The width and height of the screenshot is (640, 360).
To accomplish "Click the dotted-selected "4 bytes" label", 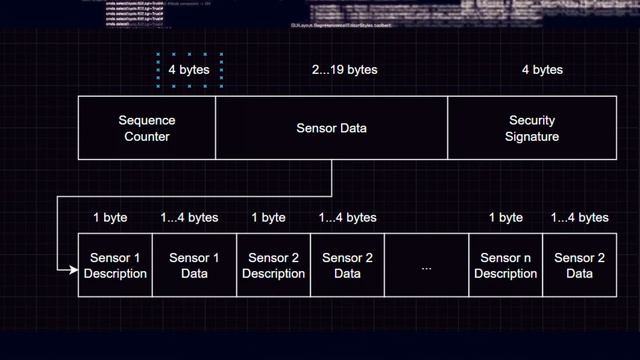I will point(189,70).
